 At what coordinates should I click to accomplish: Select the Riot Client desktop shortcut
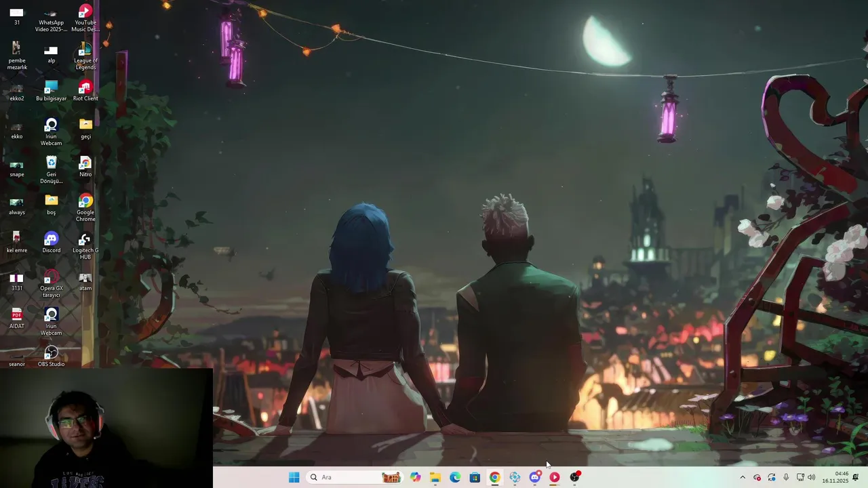tap(85, 91)
